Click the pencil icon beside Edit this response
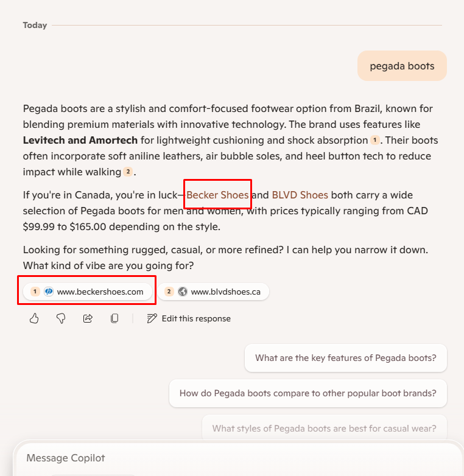The width and height of the screenshot is (464, 476). coord(152,318)
